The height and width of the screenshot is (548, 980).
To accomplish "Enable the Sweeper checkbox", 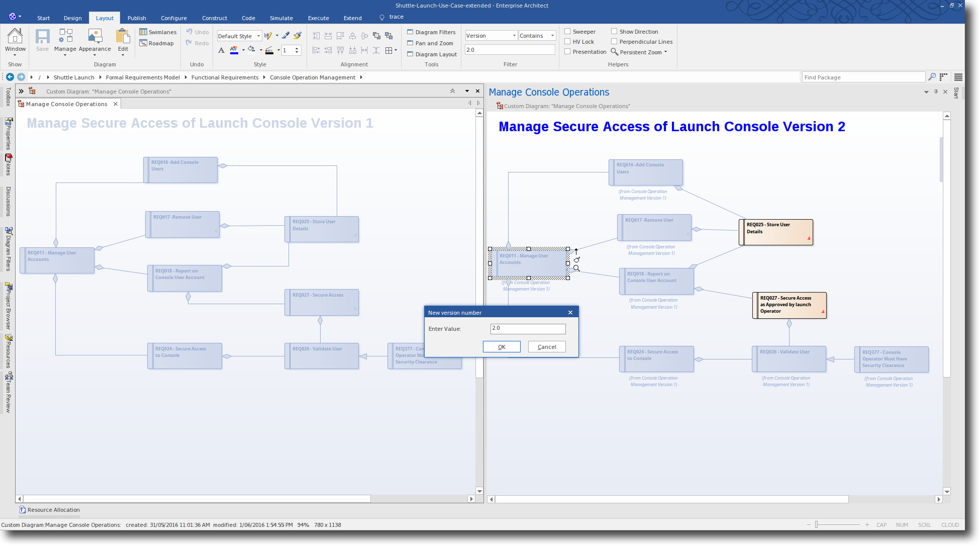I will [567, 32].
